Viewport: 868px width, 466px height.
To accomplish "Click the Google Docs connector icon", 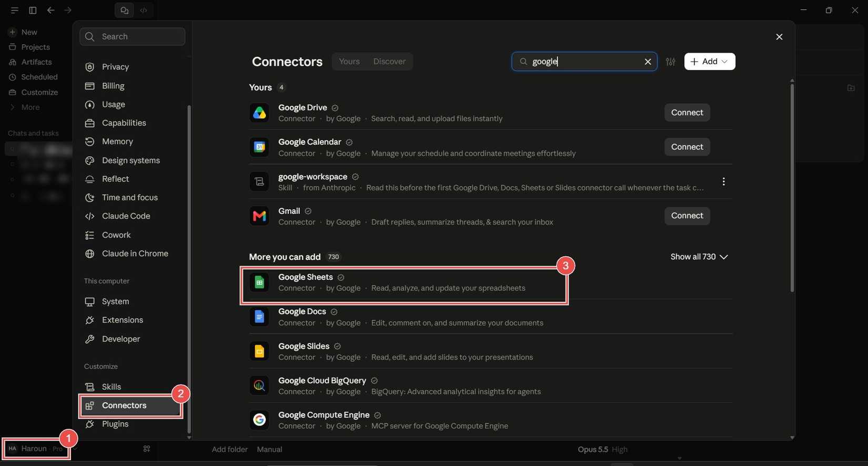I will (x=259, y=317).
